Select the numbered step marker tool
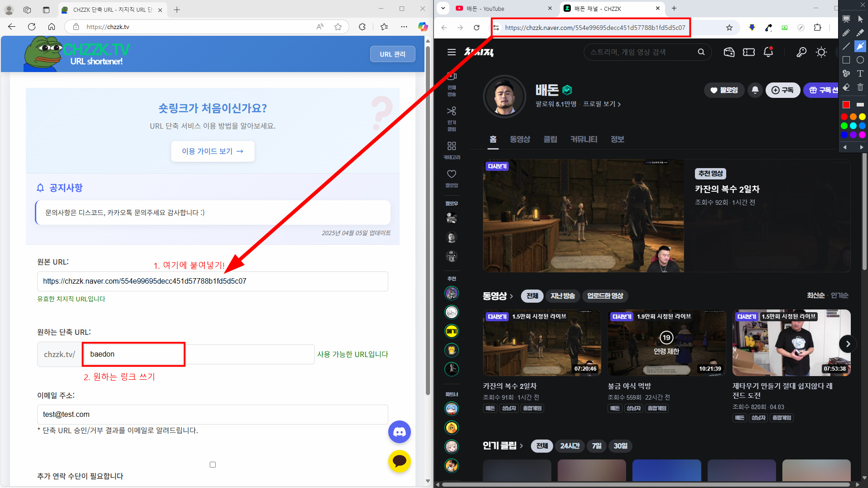 (x=846, y=73)
